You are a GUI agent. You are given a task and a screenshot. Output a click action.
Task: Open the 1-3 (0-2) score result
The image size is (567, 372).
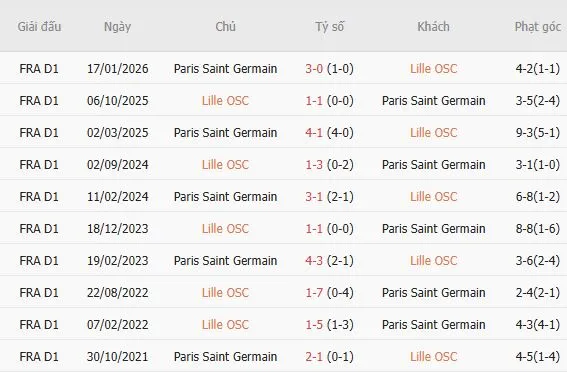pyautogui.click(x=329, y=164)
